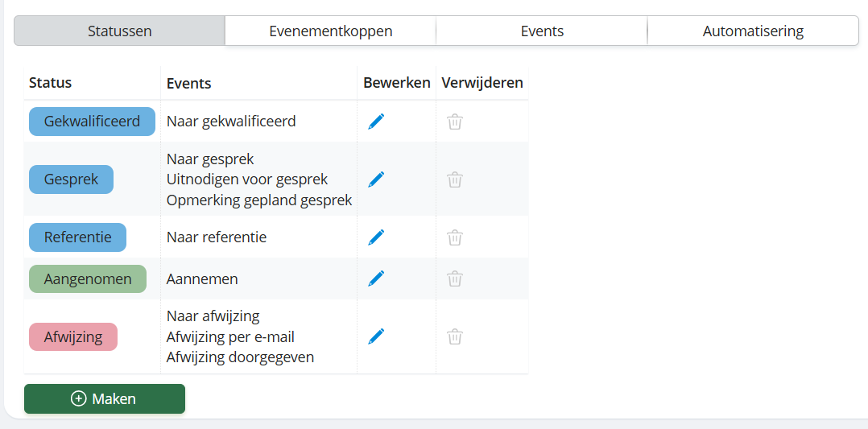The image size is (868, 429).
Task: Edit the Gekwalificeerd status with pencil icon
Action: [376, 122]
